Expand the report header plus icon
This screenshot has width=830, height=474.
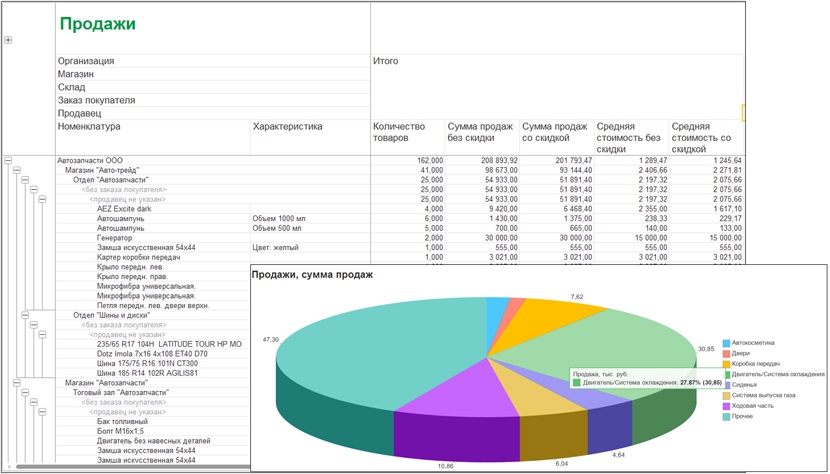[x=8, y=40]
